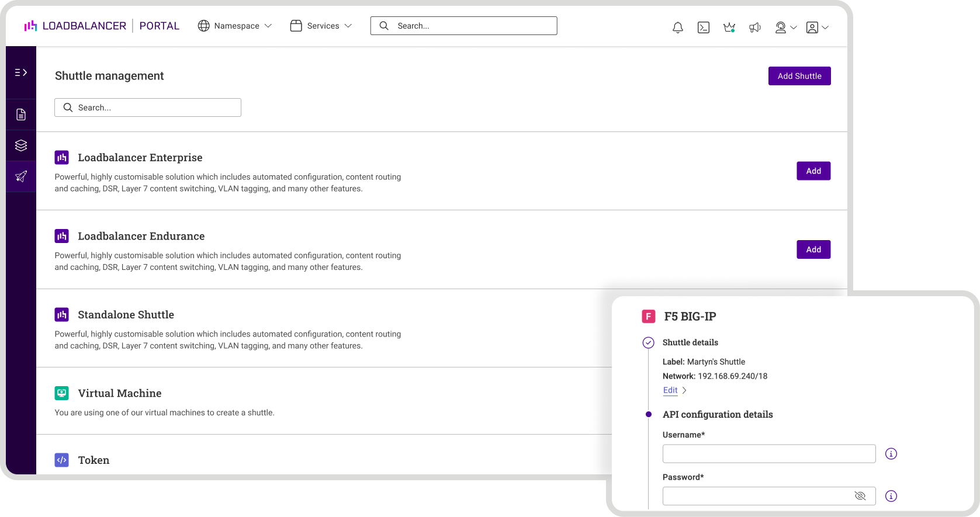Select the Standalone Shuttle heading
The height and width of the screenshot is (517, 980).
[126, 315]
